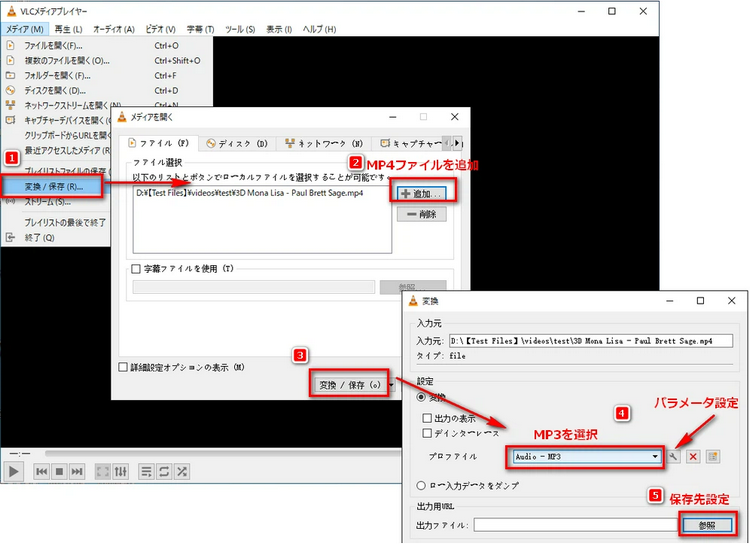Click the cone icon in the 変換 dialog title
Viewport: 750px width, 544px height.
[413, 301]
